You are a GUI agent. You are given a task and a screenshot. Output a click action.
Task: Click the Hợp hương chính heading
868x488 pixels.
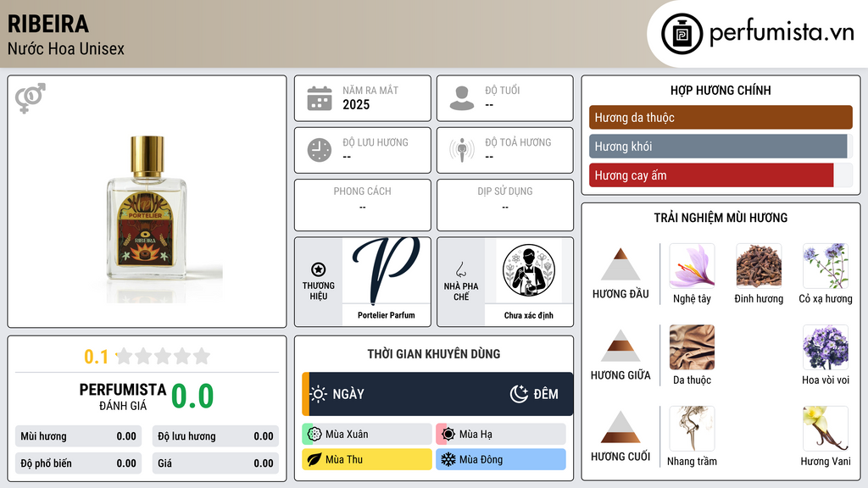tap(721, 90)
